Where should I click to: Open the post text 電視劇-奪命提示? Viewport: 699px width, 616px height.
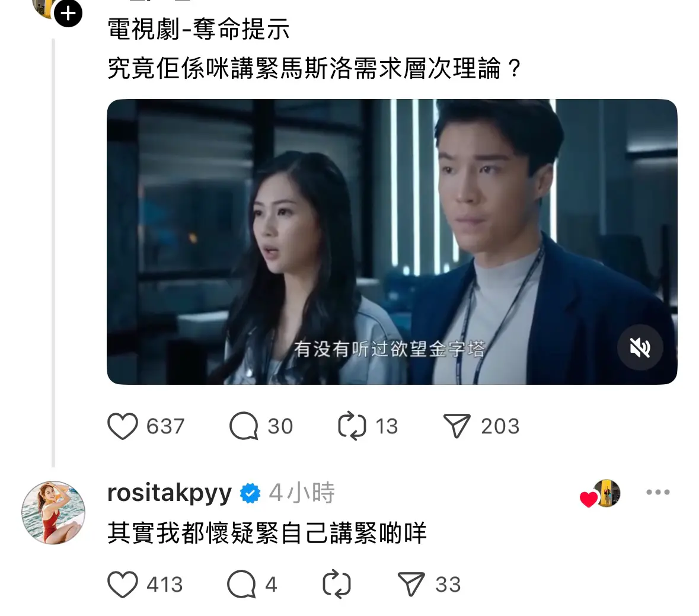click(199, 30)
